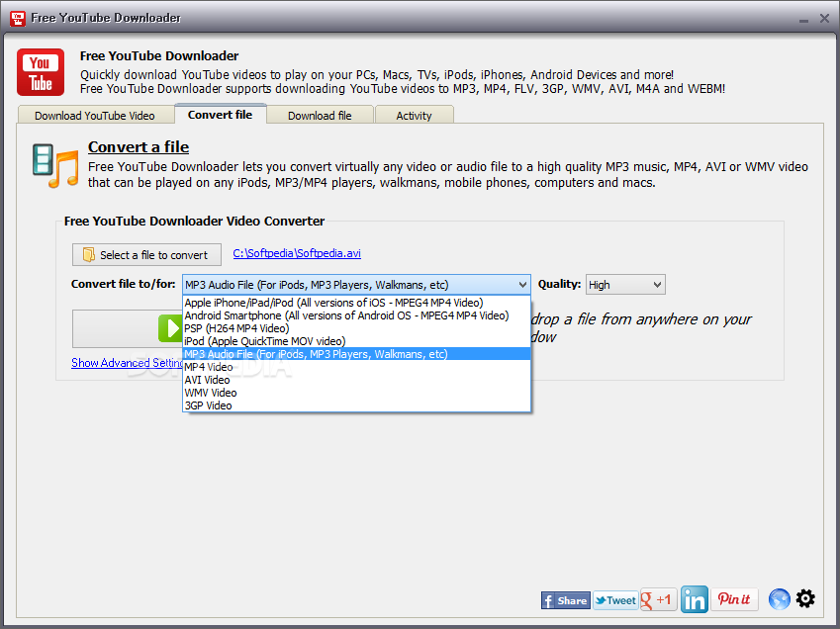Click the Free YouTube Downloader header title
The height and width of the screenshot is (629, 840).
coord(159,55)
